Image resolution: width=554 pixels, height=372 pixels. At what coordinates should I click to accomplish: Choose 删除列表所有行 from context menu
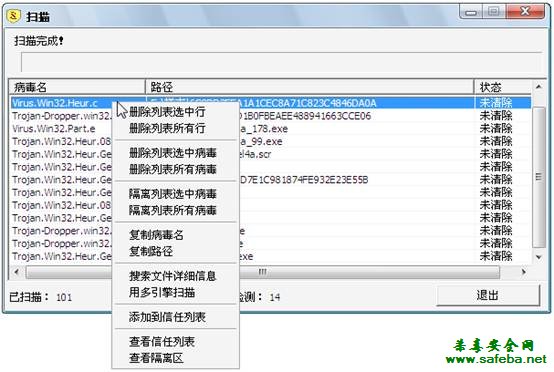(167, 128)
